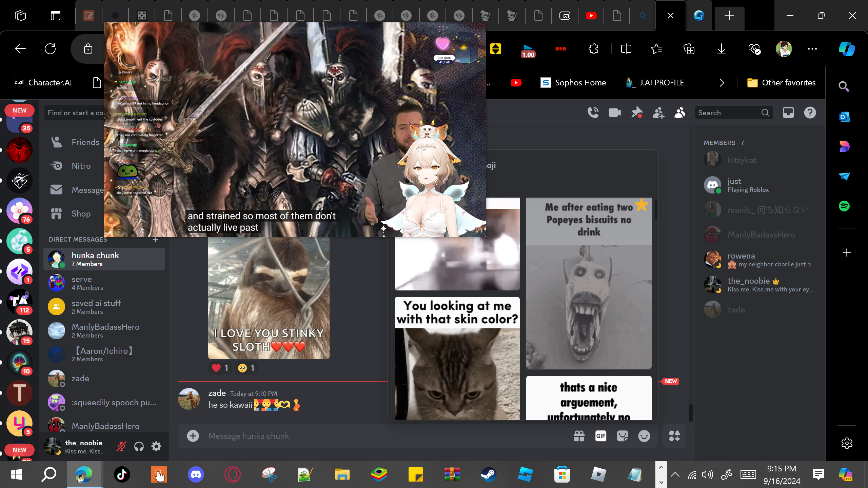Open the taskbar volume control
Screen dimensions: 868x488
[708, 474]
